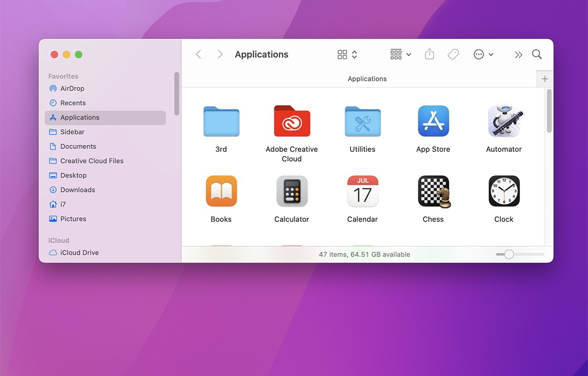
Task: Click the double-chevron toolbar overflow control
Action: click(518, 54)
